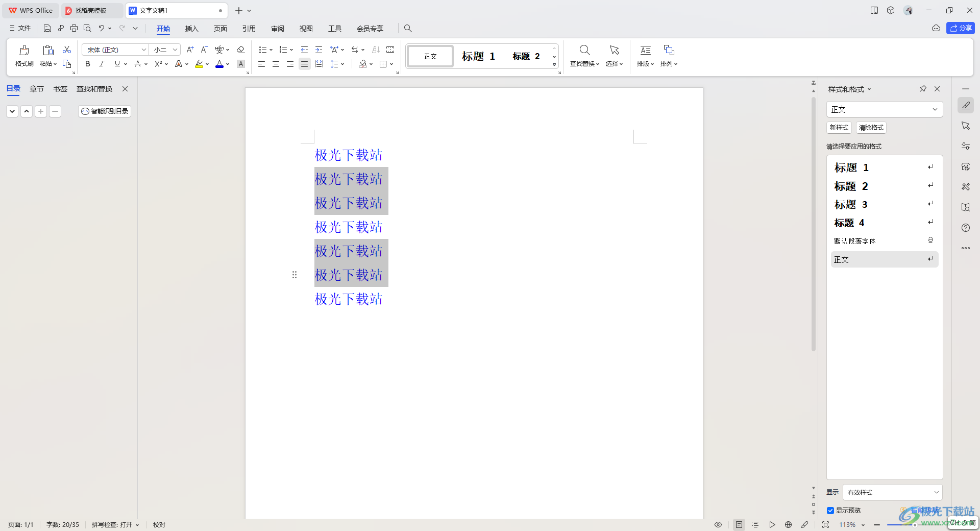Switch to Outline view in the status bar
The image size is (980, 531).
coord(755,524)
